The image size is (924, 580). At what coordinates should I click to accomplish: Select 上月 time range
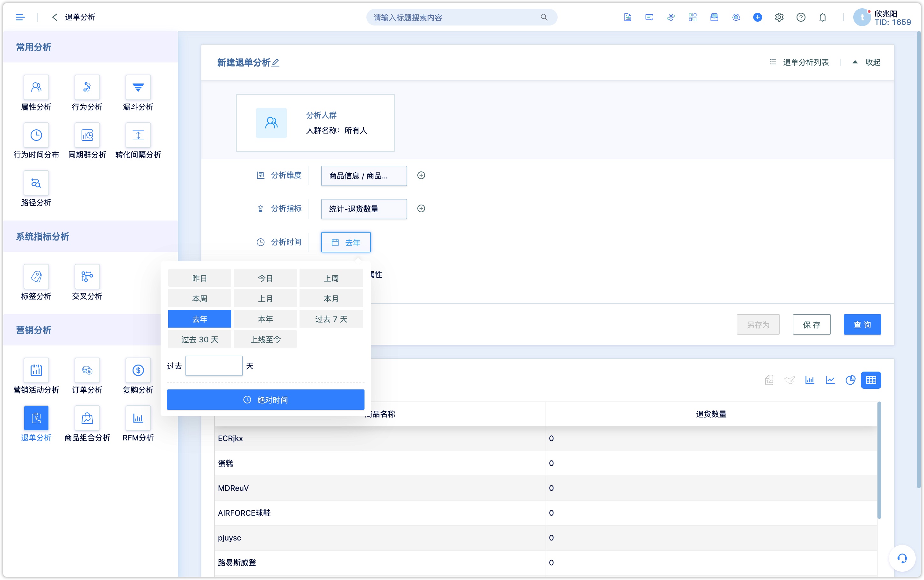[265, 298]
